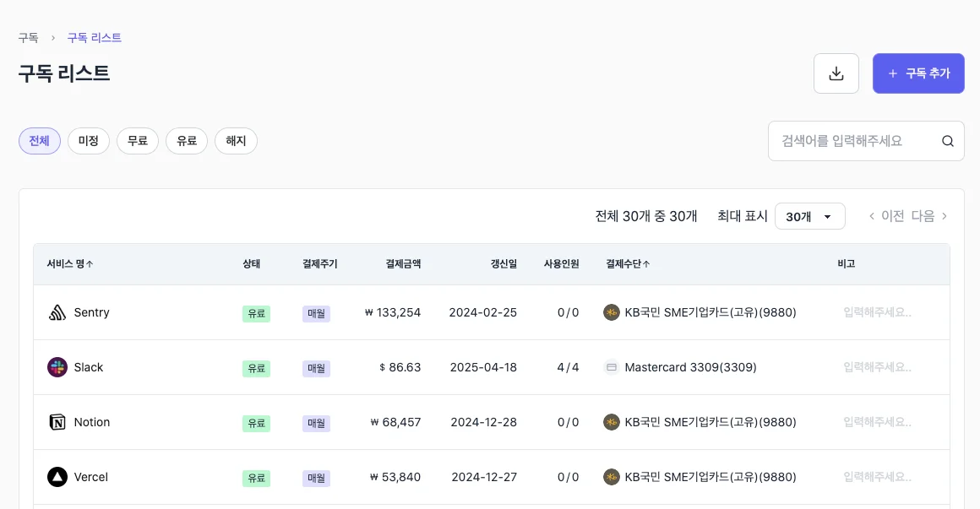Click the search magnifier icon
Screen dimensions: 980x509
click(x=947, y=141)
